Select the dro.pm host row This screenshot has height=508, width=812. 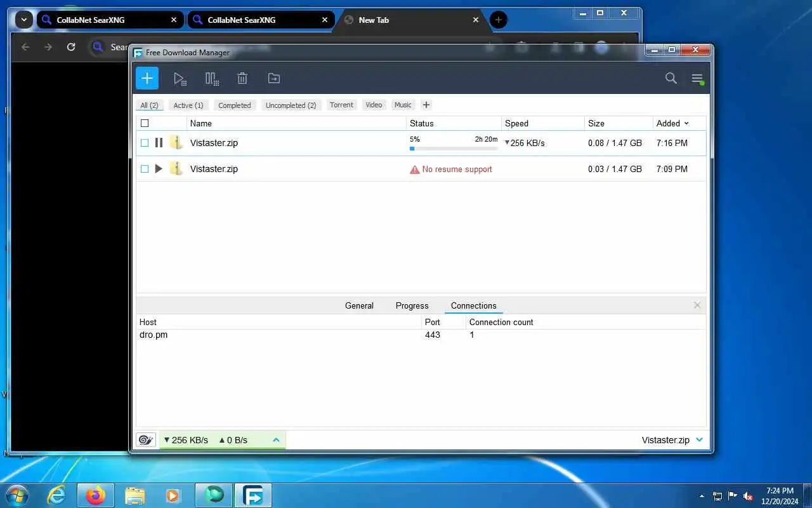(421, 335)
